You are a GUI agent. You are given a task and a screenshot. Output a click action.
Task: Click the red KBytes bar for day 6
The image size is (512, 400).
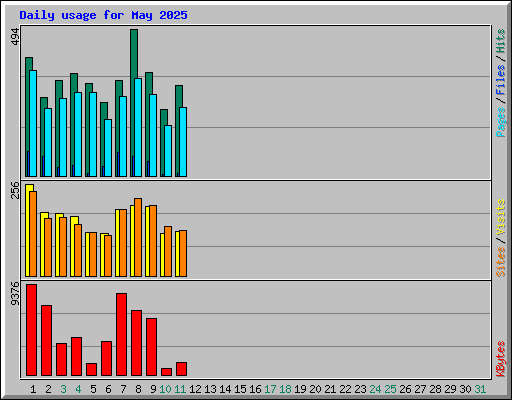pyautogui.click(x=106, y=358)
